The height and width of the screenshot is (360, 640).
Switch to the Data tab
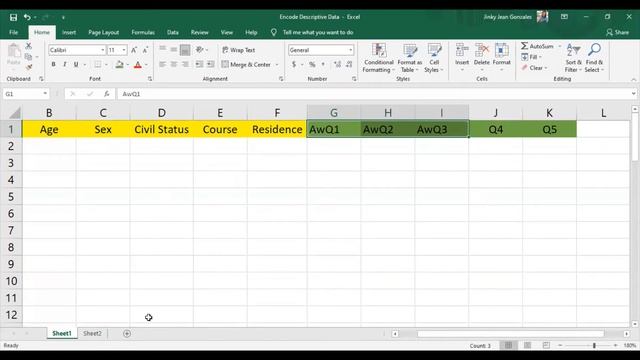173,32
